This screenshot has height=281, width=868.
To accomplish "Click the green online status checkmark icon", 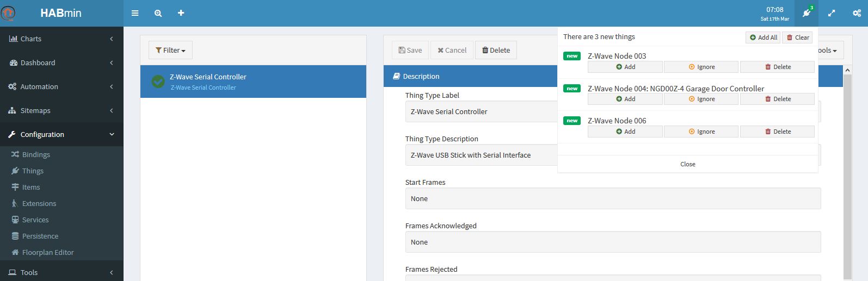I will pyautogui.click(x=158, y=82).
